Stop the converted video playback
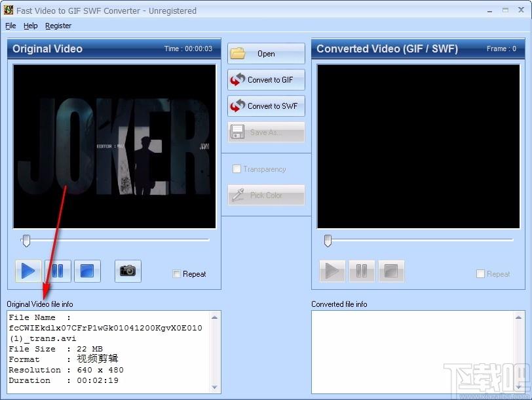532x400 pixels. click(x=391, y=271)
